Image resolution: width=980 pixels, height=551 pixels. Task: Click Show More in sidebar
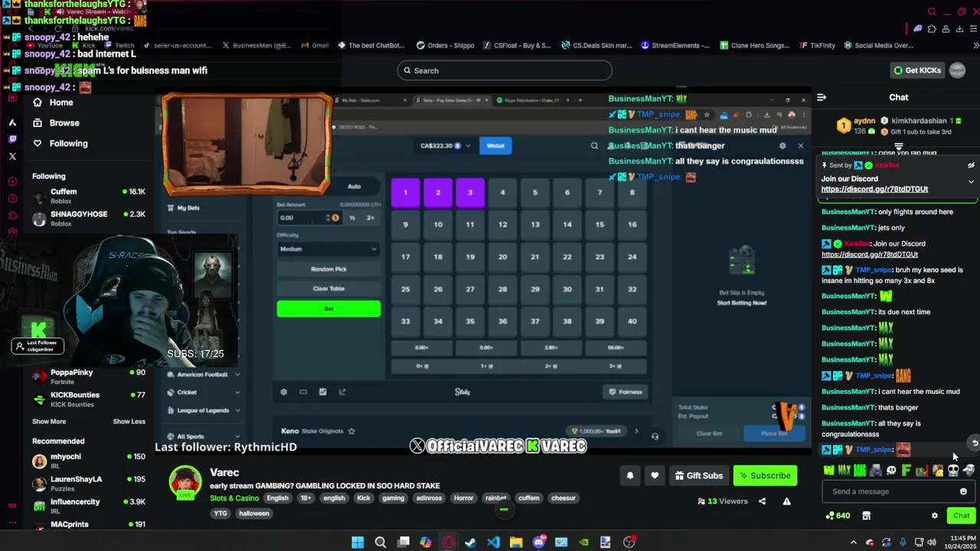49,422
